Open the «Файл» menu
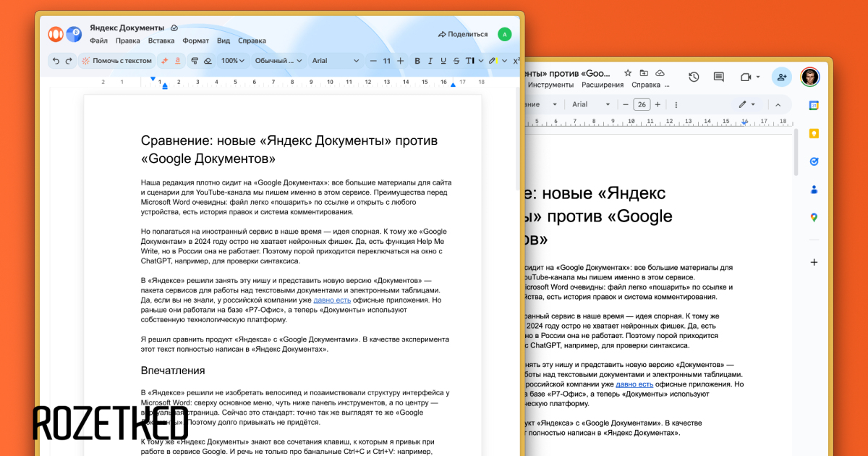Image resolution: width=868 pixels, height=456 pixels. [98, 41]
